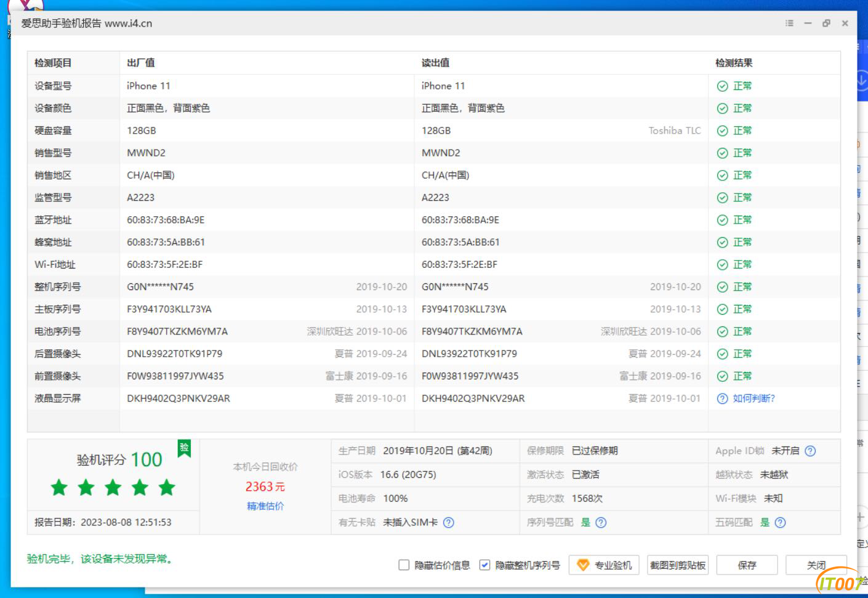Select read-out Wi-Fi address 60:83:73:5F:2E:BF

pos(459,265)
